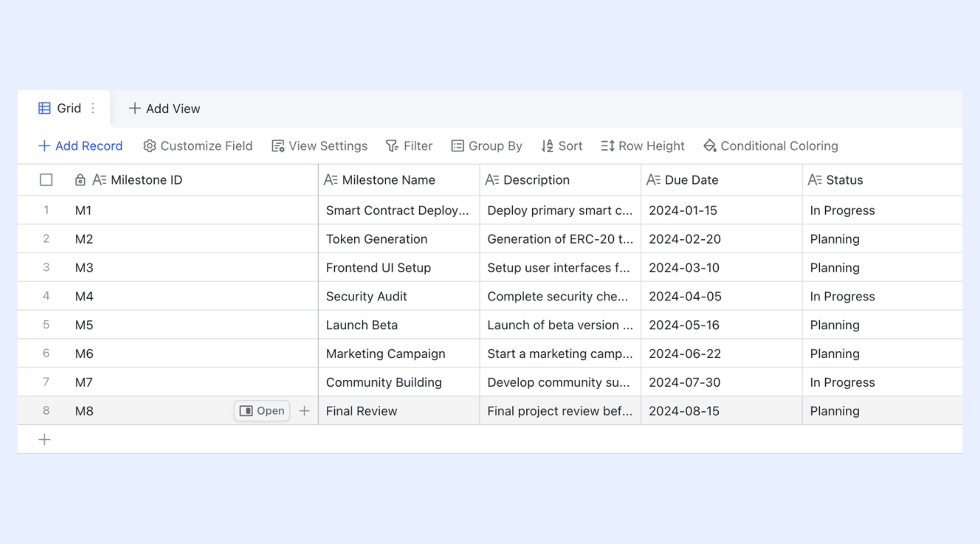Image resolution: width=980 pixels, height=544 pixels.
Task: Select the Marketing Campaign cell
Action: click(x=399, y=354)
